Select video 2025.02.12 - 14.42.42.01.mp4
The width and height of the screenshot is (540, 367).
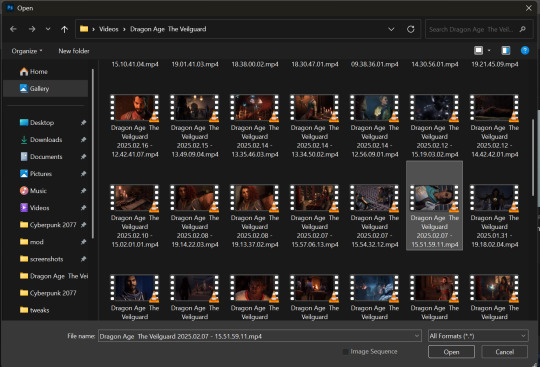(494, 126)
